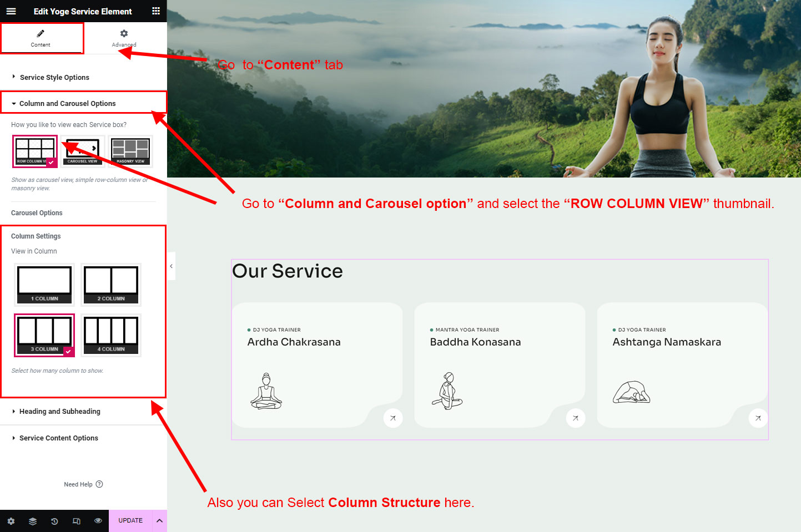This screenshot has width=801, height=532.
Task: Open page settings gear in bottom bar
Action: (x=11, y=521)
